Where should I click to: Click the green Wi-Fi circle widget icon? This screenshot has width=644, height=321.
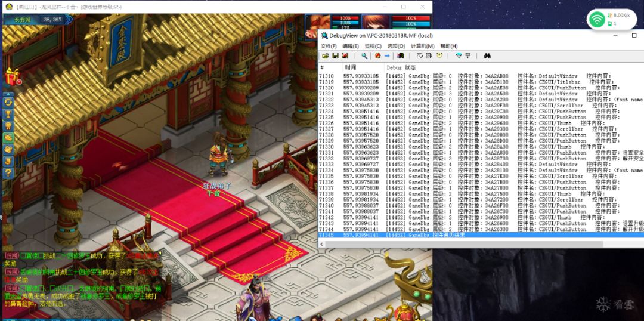(x=597, y=19)
